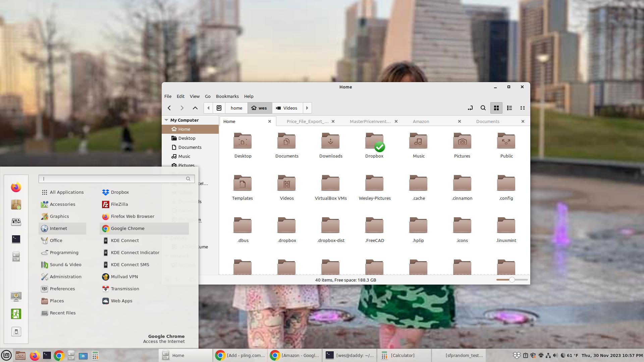Click the clipboard notification tray icon
The image size is (644, 362).
[526, 355]
